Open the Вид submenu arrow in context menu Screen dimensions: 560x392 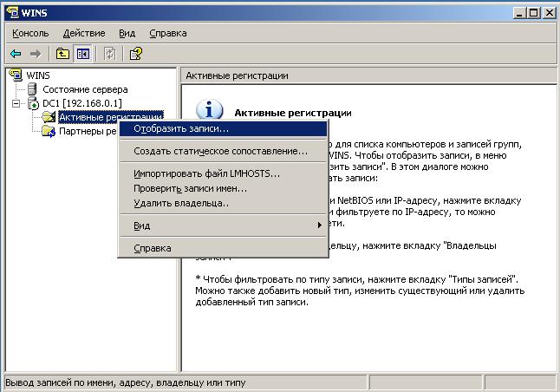pyautogui.click(x=320, y=225)
